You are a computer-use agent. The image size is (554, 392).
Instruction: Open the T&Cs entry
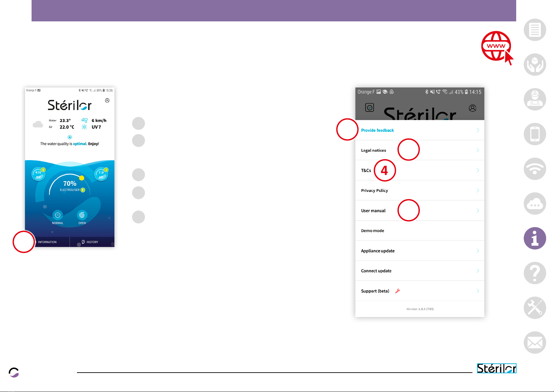pyautogui.click(x=420, y=170)
